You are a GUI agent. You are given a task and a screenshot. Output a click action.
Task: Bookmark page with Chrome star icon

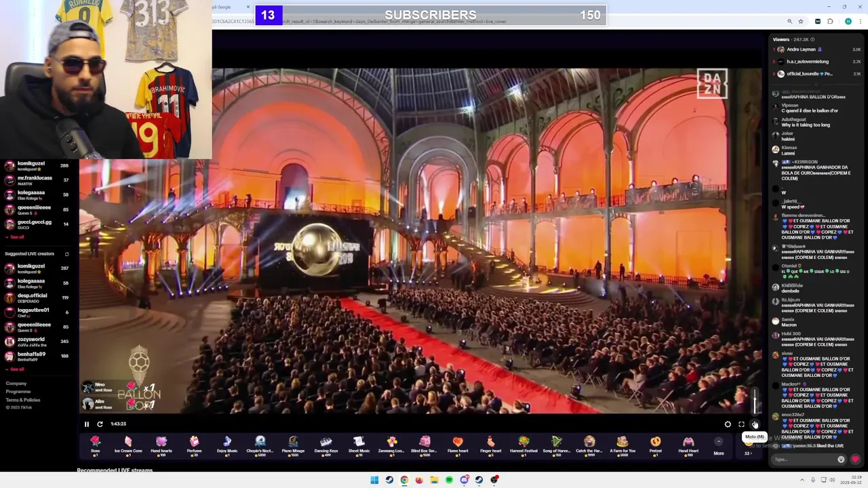801,22
